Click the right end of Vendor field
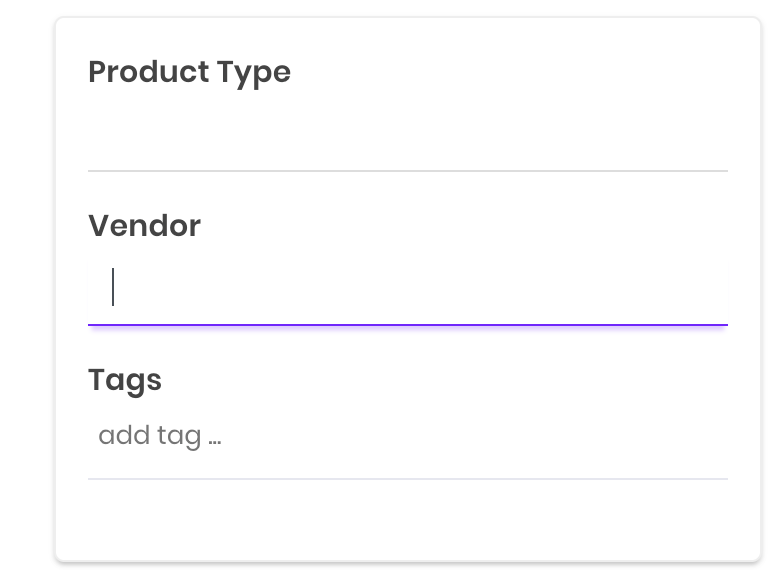 [x=700, y=288]
